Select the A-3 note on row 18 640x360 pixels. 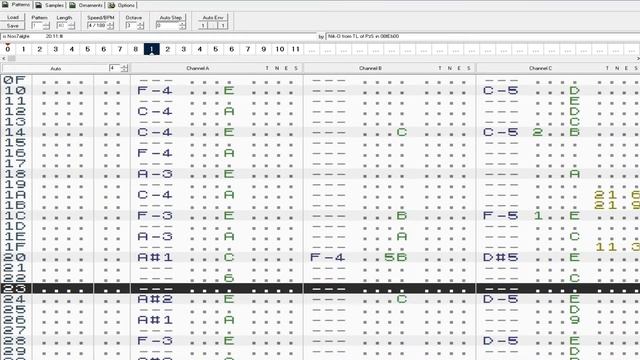pos(155,174)
